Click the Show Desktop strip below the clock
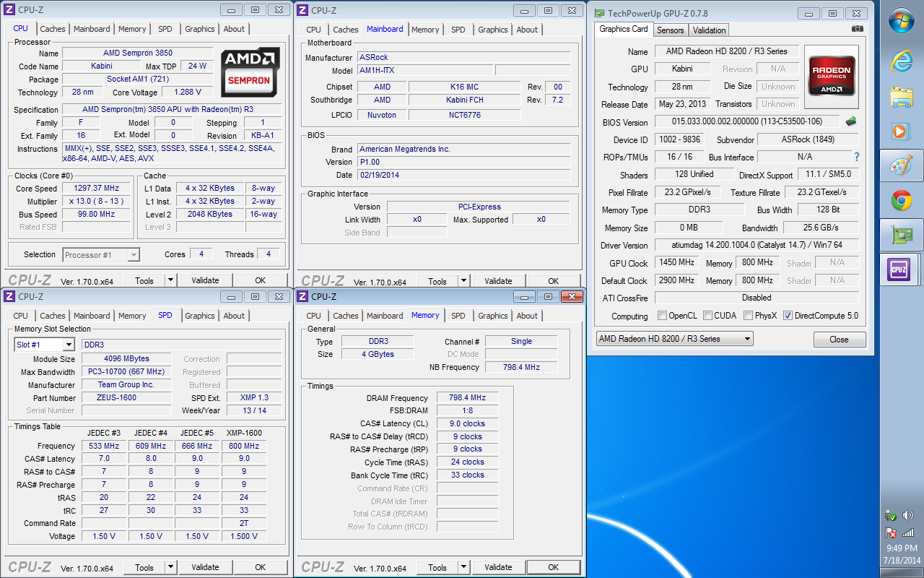 901,574
